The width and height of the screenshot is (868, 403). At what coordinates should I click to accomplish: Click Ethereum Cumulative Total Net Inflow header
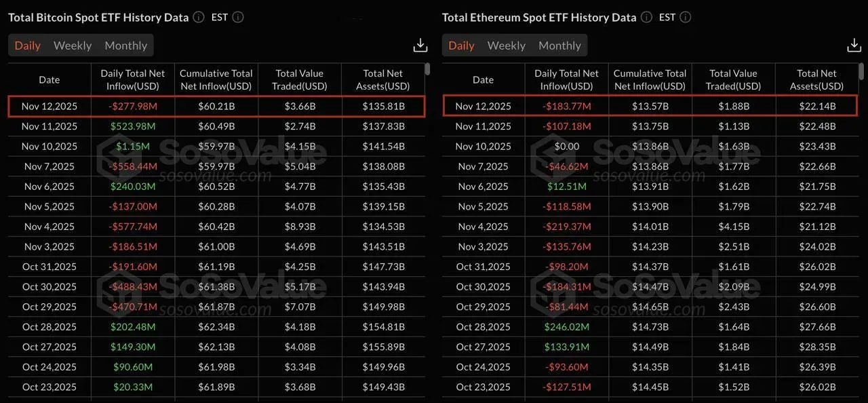click(650, 80)
